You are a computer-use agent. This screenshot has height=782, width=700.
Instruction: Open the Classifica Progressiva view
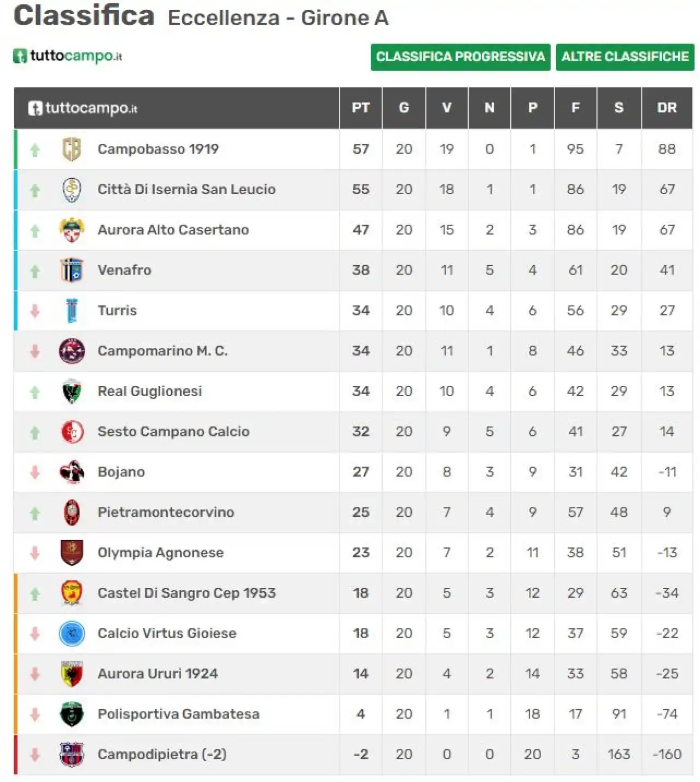coord(460,57)
